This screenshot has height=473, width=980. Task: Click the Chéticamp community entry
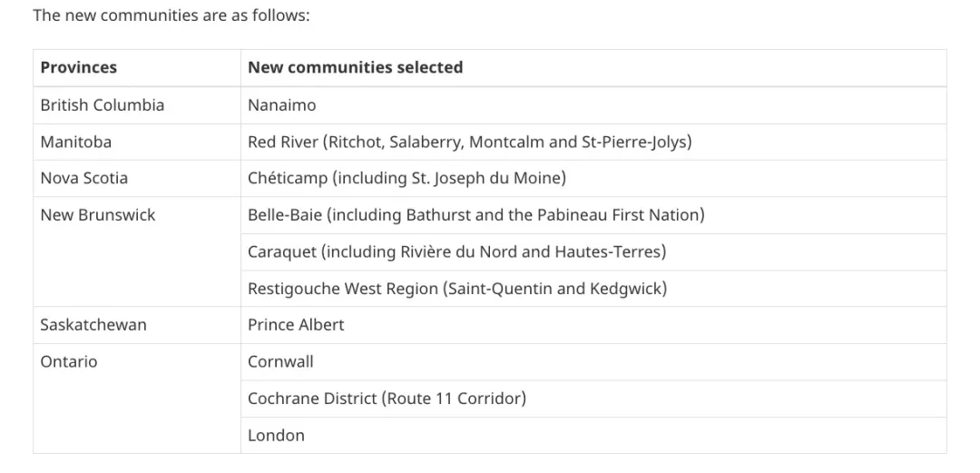pos(283,178)
